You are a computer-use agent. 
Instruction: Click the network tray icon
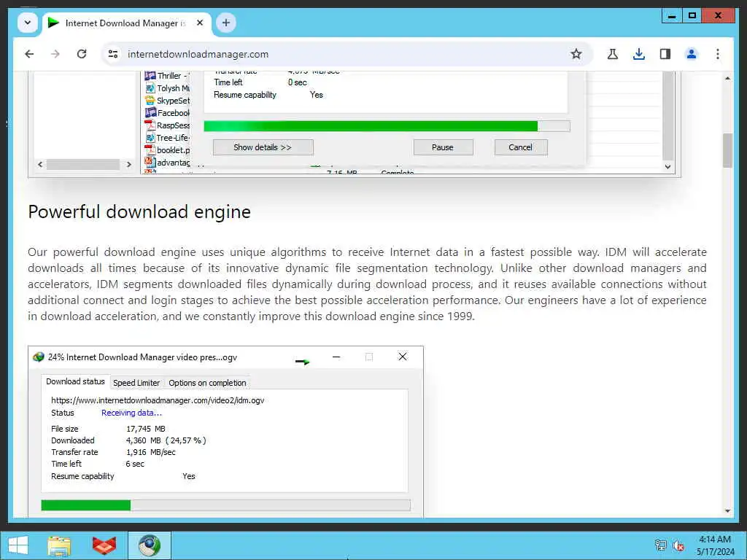point(661,545)
